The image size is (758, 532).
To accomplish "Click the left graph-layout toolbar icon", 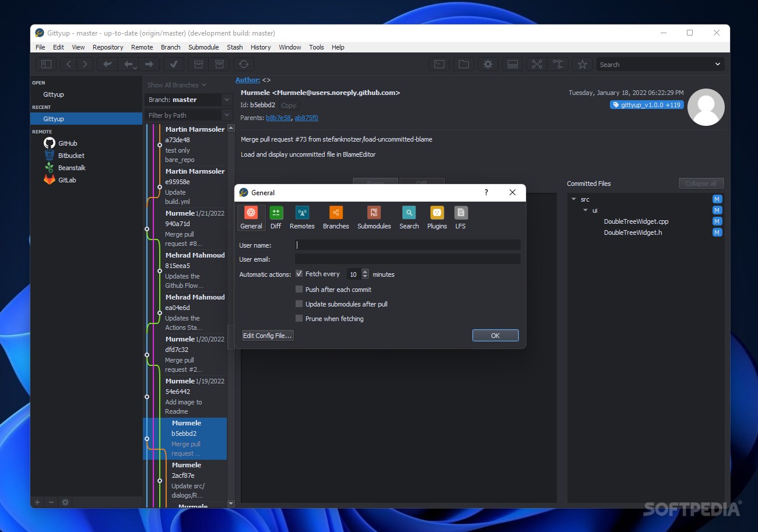I will 537,64.
